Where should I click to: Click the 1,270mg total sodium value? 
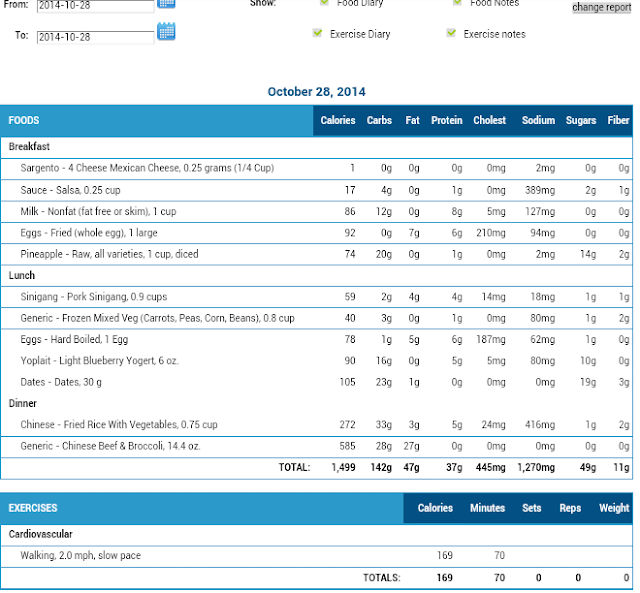coord(536,468)
